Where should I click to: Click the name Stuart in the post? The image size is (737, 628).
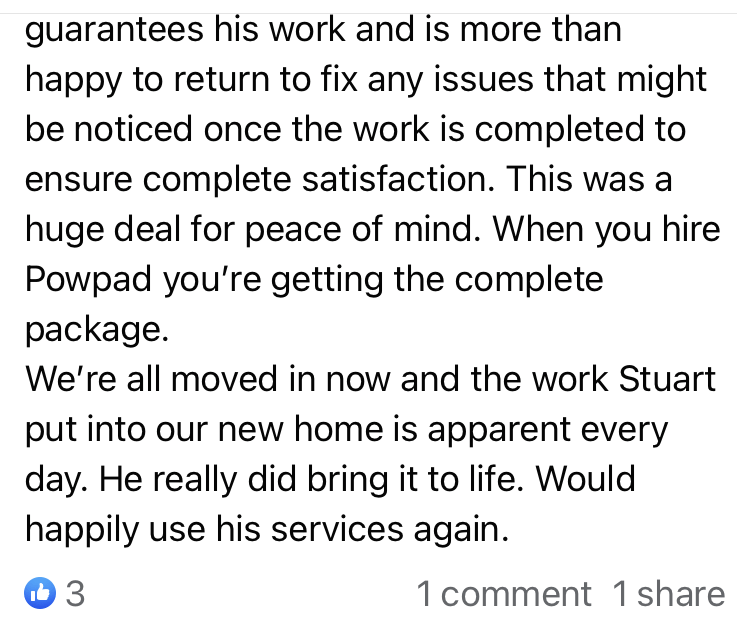tap(667, 378)
